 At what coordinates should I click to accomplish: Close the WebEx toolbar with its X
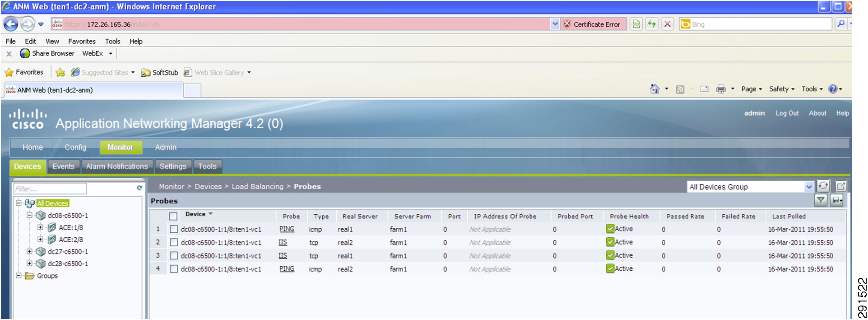point(9,53)
